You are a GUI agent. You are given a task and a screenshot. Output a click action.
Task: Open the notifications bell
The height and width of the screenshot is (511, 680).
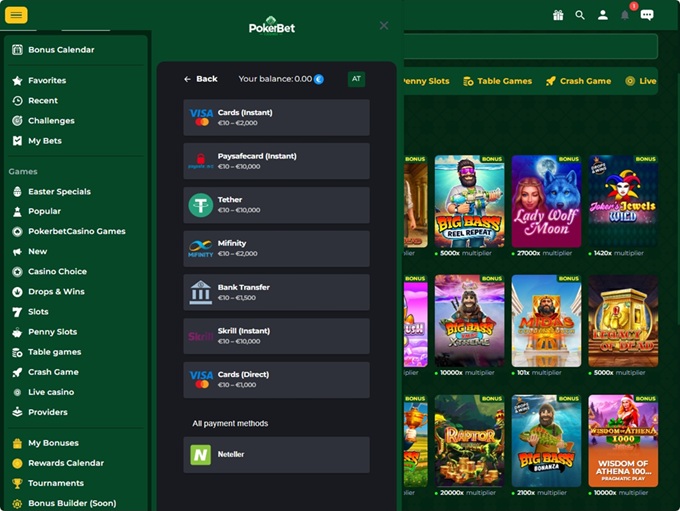[625, 16]
